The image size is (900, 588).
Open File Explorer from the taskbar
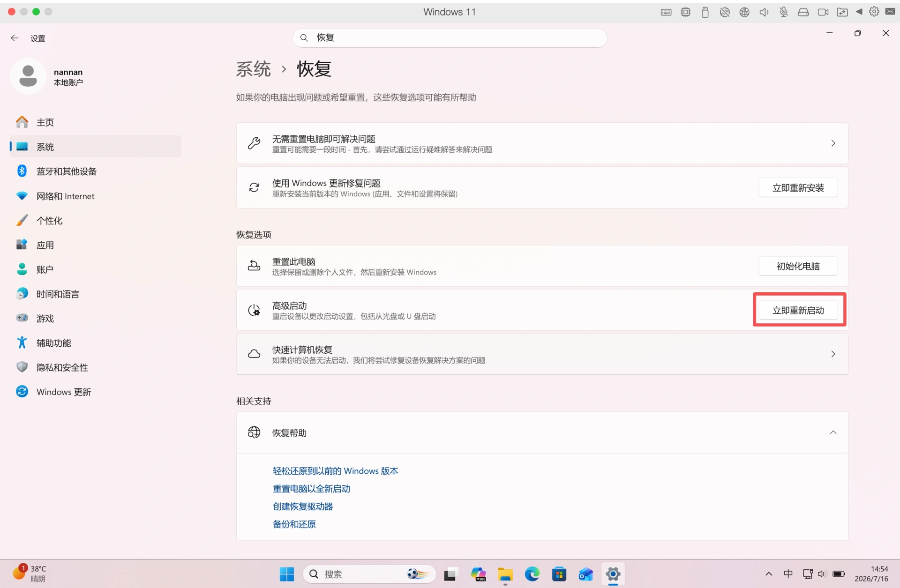[505, 574]
